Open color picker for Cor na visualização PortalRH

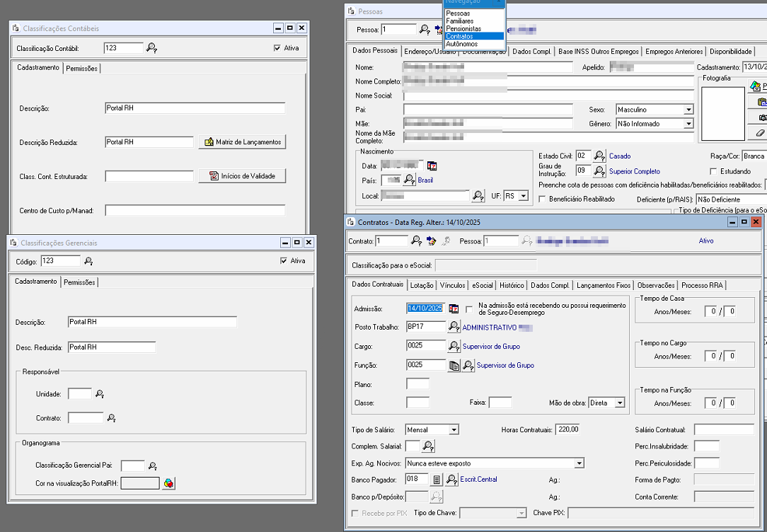tap(168, 483)
